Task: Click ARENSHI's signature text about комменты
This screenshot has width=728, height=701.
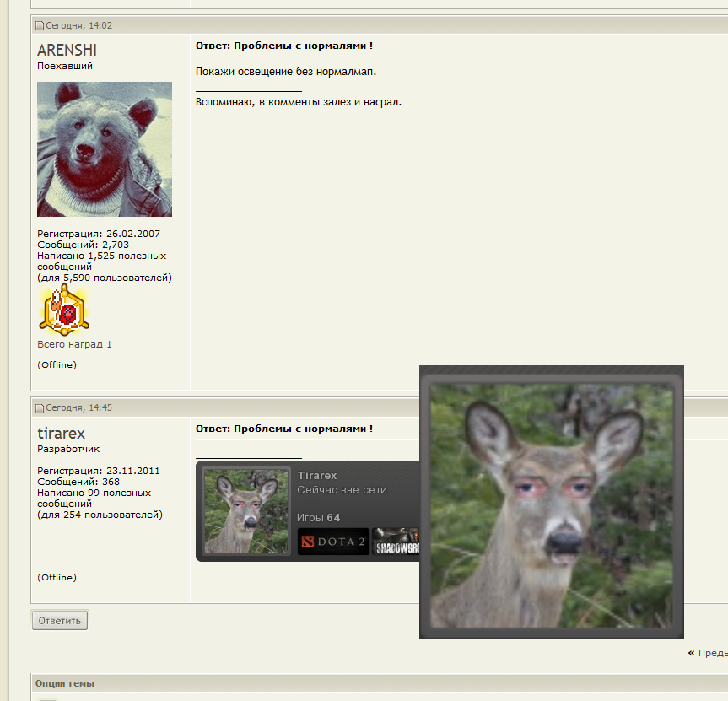Action: pos(299,102)
